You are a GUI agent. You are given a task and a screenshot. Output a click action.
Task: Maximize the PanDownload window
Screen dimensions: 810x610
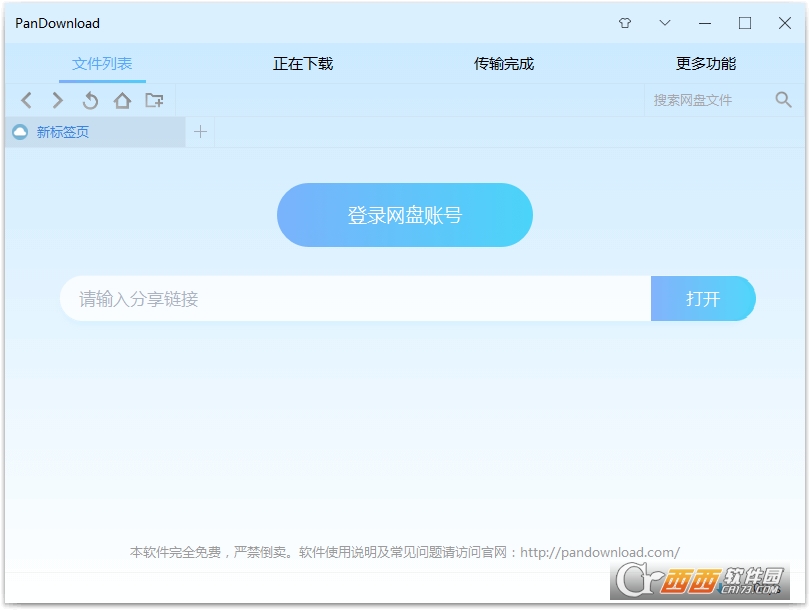(x=744, y=23)
